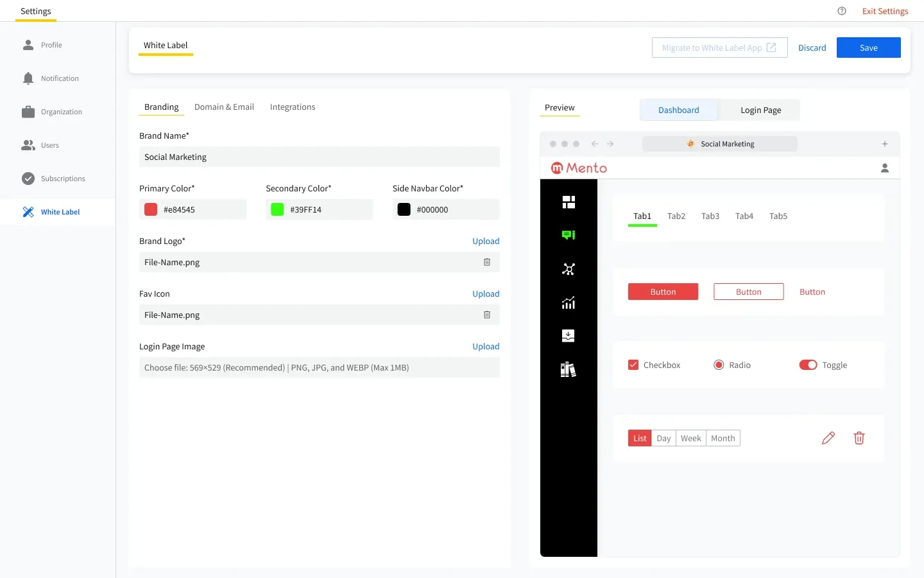924x578 pixels.
Task: Click the Subscriptions checkmark icon
Action: (x=28, y=179)
